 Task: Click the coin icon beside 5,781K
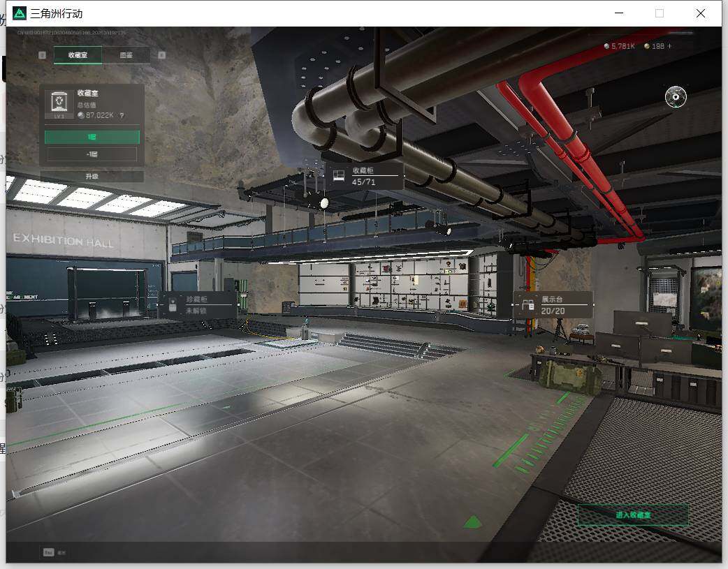[x=607, y=46]
